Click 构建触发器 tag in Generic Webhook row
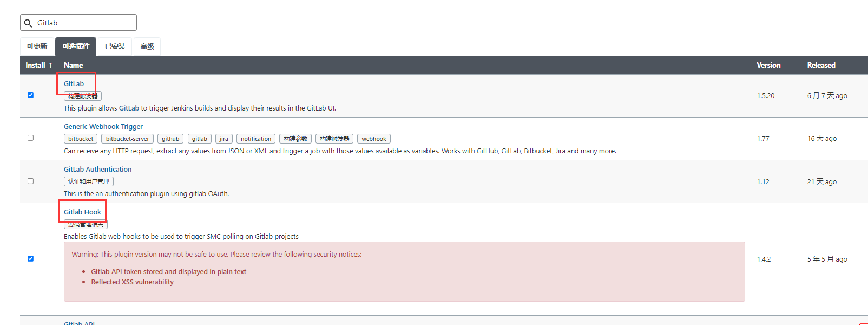 click(334, 139)
